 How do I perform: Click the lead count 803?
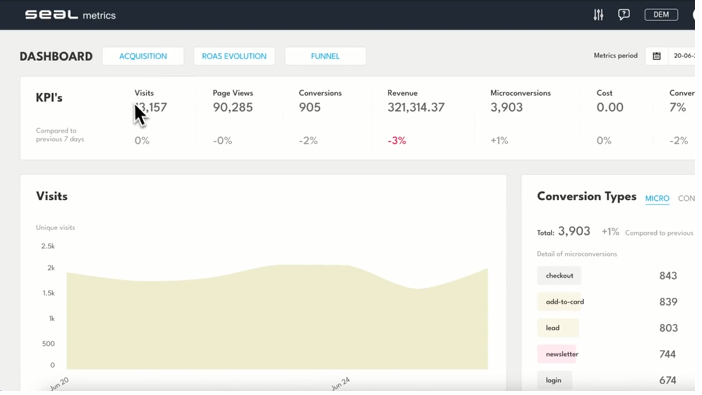coord(668,328)
